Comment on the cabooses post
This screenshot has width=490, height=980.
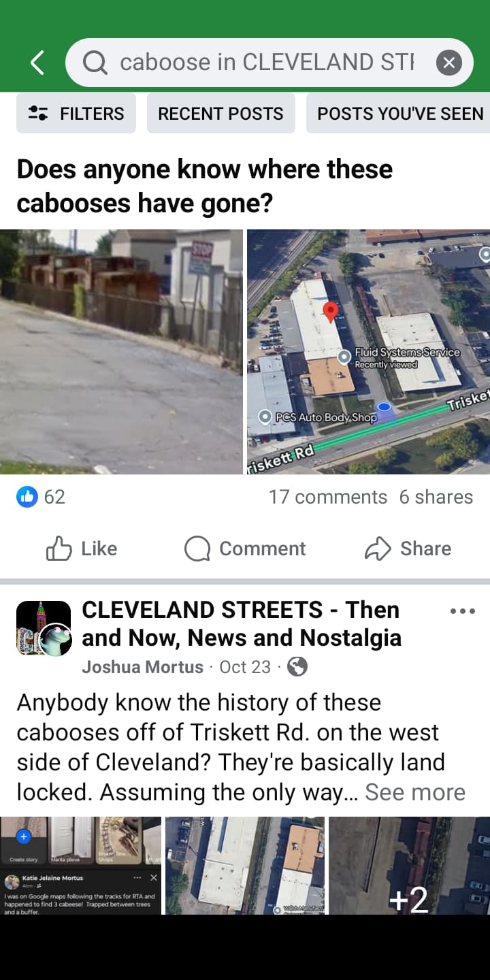click(x=245, y=549)
